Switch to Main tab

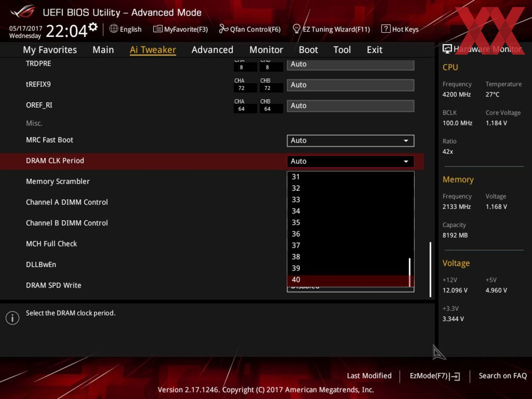click(x=103, y=50)
